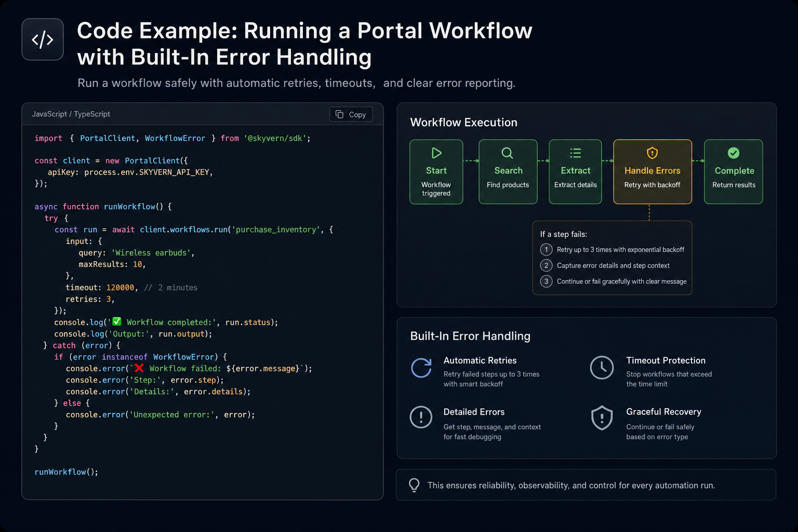Click the 'purchase_inventory' workflow name string
The height and width of the screenshot is (532, 798).
pyautogui.click(x=276, y=230)
